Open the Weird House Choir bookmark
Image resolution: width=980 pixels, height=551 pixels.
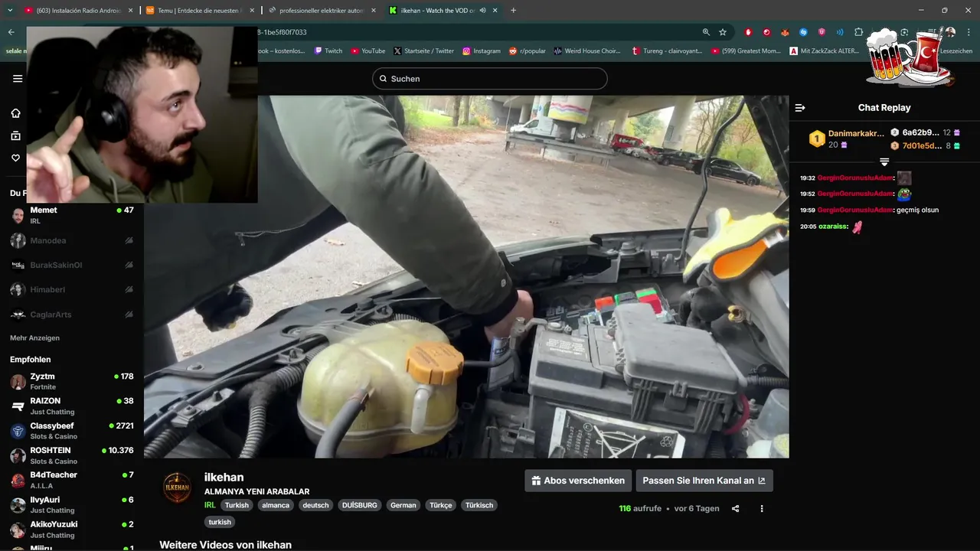coord(587,51)
